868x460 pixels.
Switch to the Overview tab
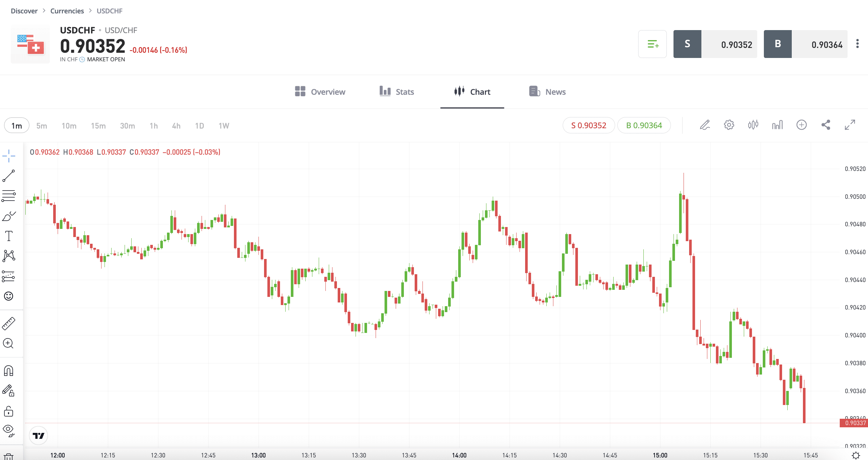320,92
